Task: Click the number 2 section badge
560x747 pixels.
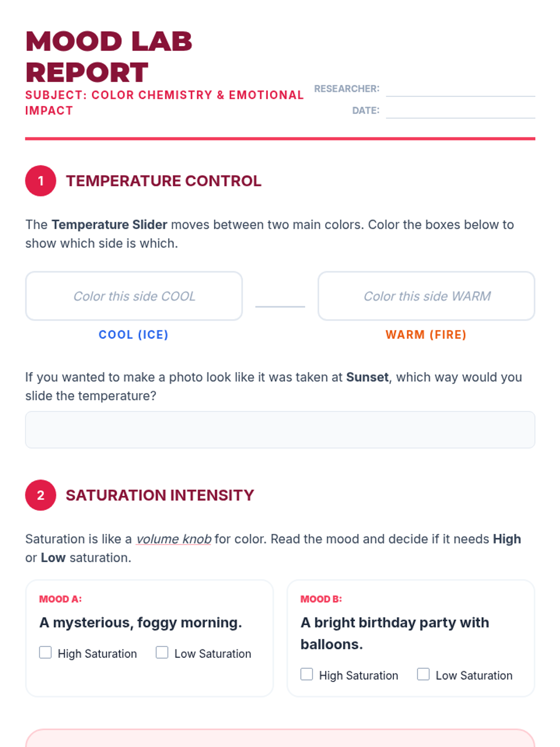Action: pyautogui.click(x=41, y=495)
